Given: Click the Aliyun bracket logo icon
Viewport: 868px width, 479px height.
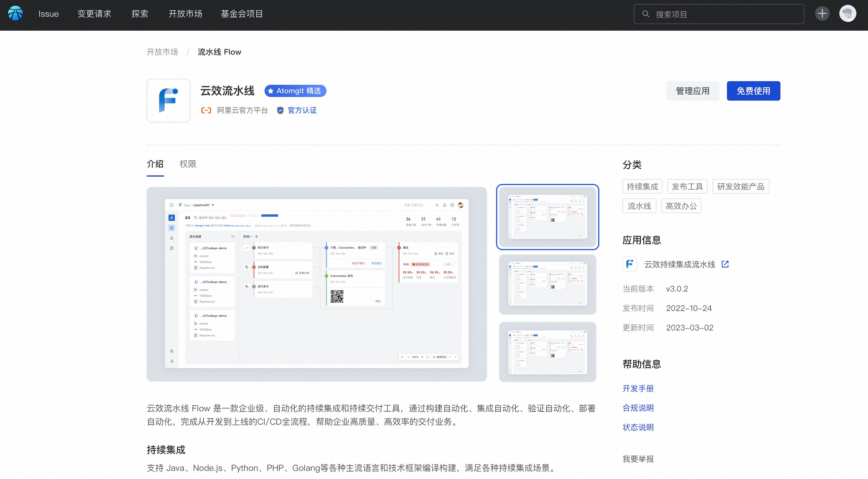Looking at the screenshot, I should 206,110.
